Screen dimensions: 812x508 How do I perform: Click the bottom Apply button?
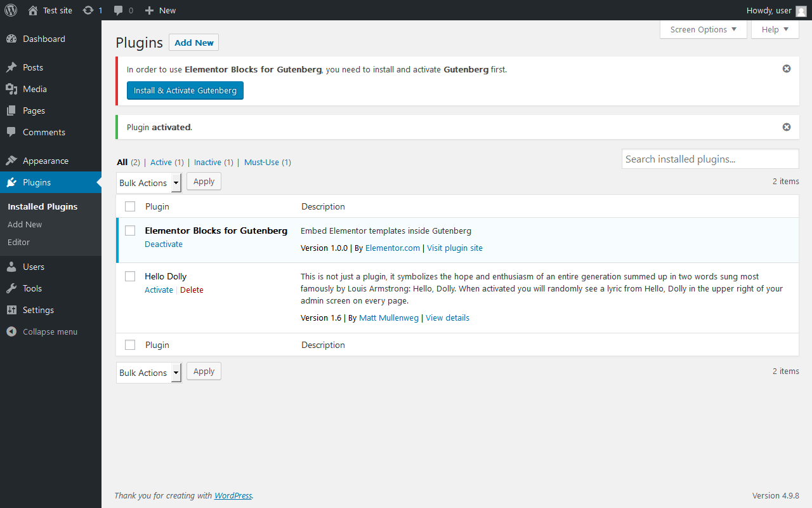(x=204, y=371)
